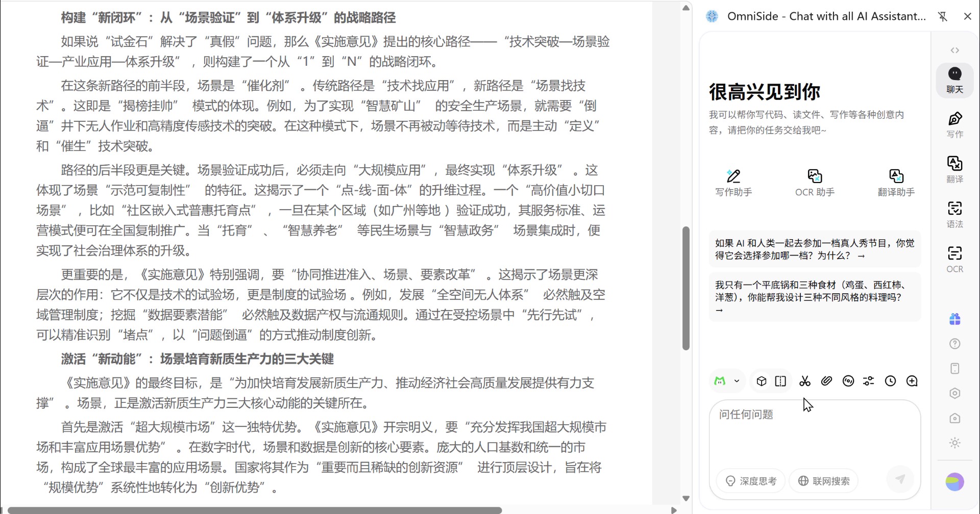This screenshot has height=514, width=980.
Task: Open the gift box icon in sidebar
Action: pyautogui.click(x=955, y=319)
